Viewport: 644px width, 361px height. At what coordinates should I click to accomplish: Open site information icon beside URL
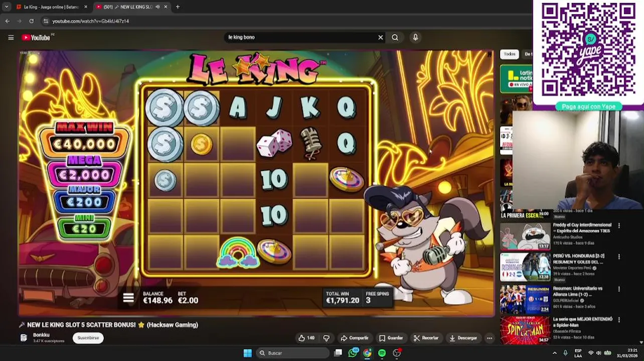coord(46,21)
